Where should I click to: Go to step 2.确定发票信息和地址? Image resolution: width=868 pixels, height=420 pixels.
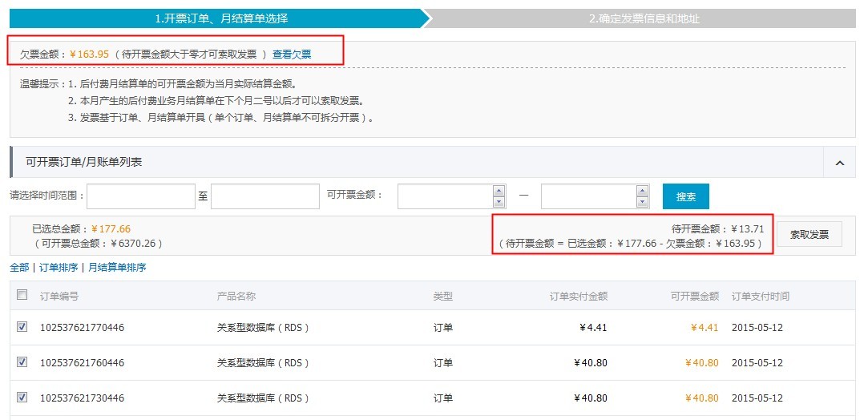[x=644, y=18]
